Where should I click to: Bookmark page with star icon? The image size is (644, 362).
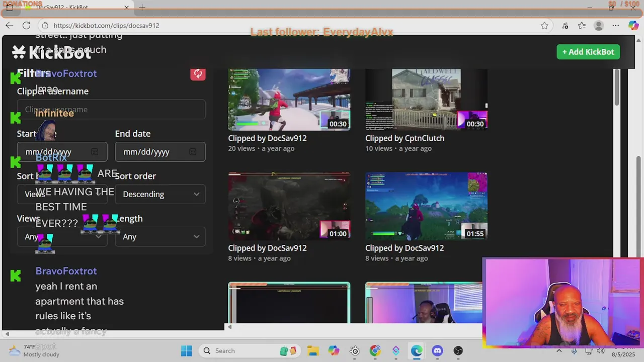pyautogui.click(x=544, y=25)
